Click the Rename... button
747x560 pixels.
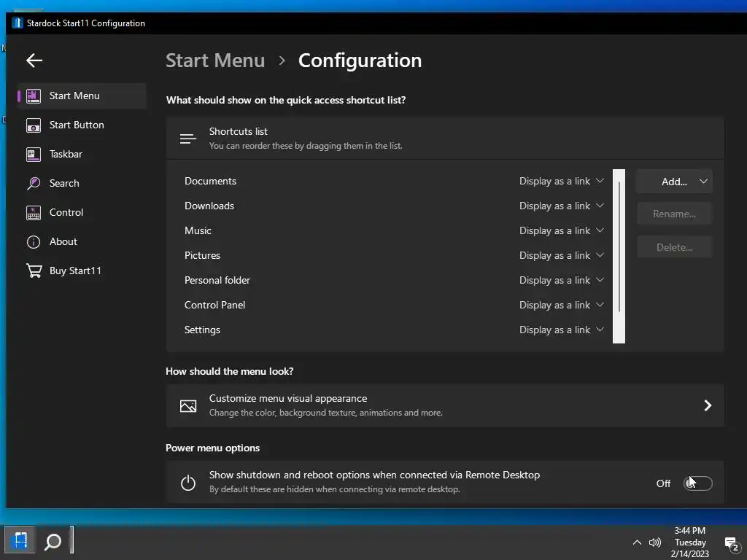(675, 214)
